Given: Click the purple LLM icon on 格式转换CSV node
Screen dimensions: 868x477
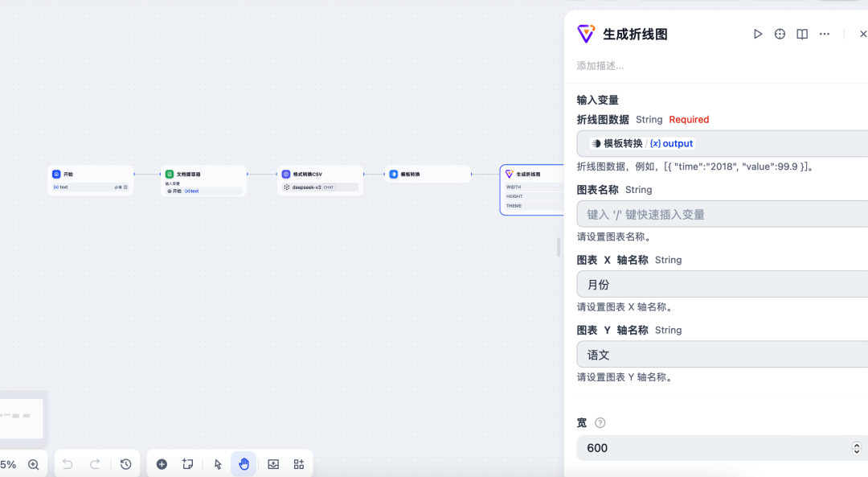Looking at the screenshot, I should 285,174.
